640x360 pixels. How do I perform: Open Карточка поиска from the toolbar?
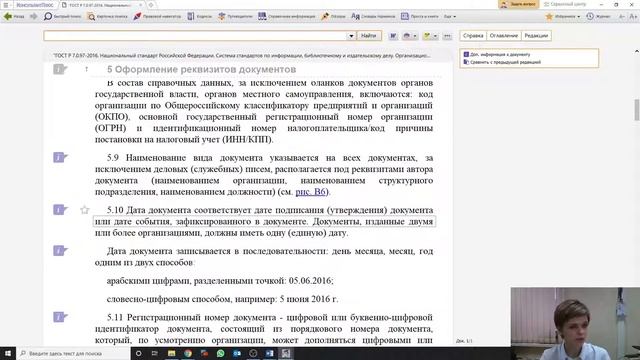pyautogui.click(x=108, y=16)
